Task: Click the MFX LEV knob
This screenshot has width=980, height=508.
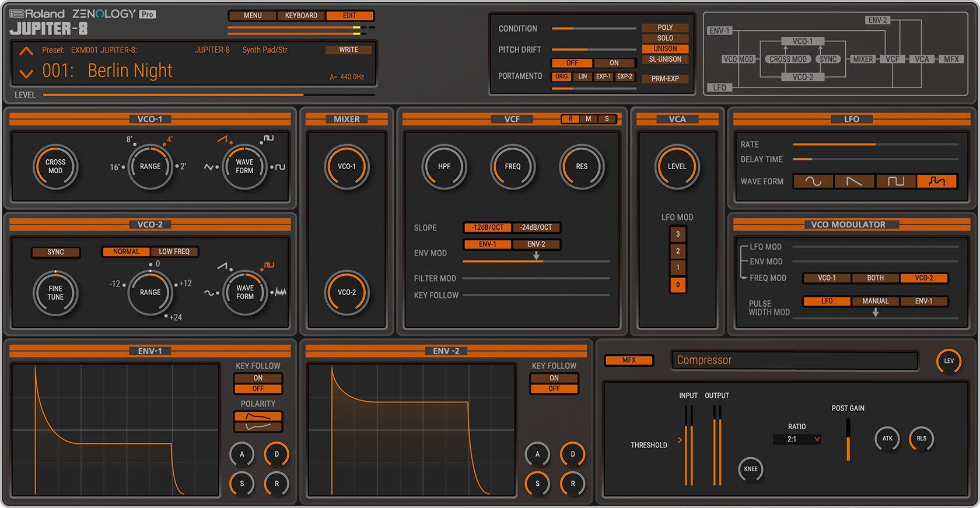Action: [949, 361]
